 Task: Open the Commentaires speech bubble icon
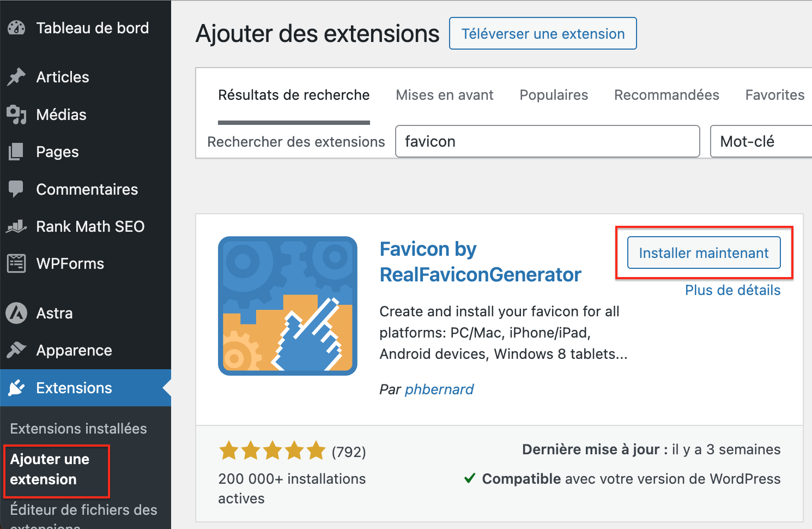click(x=16, y=189)
